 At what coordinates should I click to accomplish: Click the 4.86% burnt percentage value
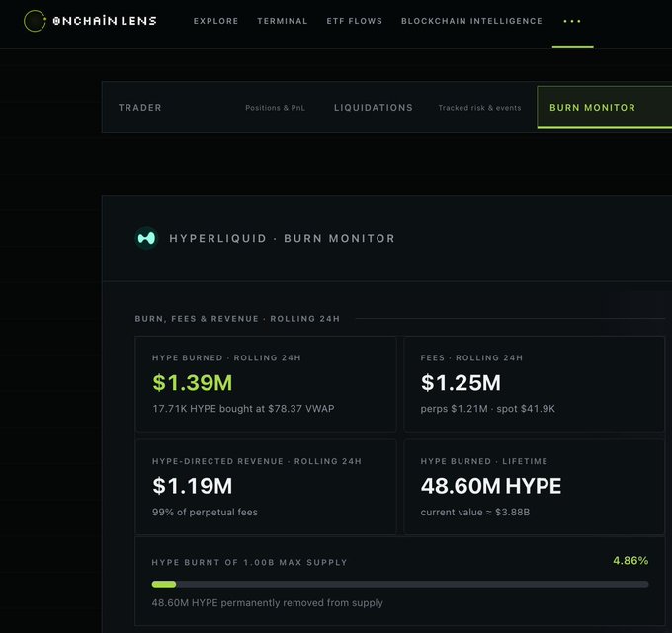point(630,561)
